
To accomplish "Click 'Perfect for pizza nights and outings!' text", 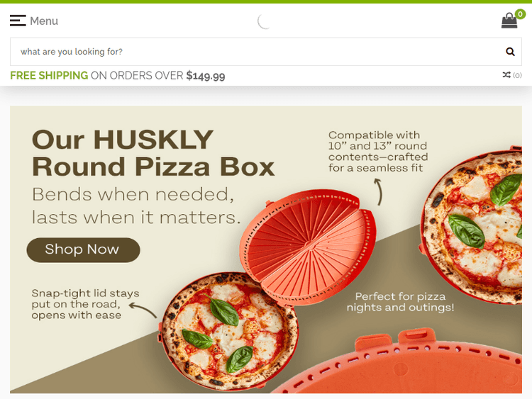I will click(x=400, y=302).
